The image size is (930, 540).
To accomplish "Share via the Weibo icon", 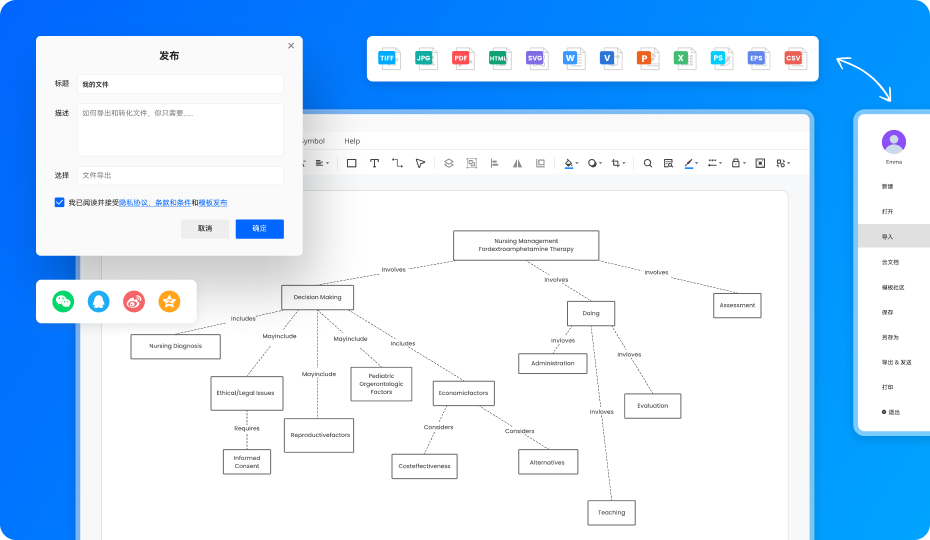I will [134, 301].
